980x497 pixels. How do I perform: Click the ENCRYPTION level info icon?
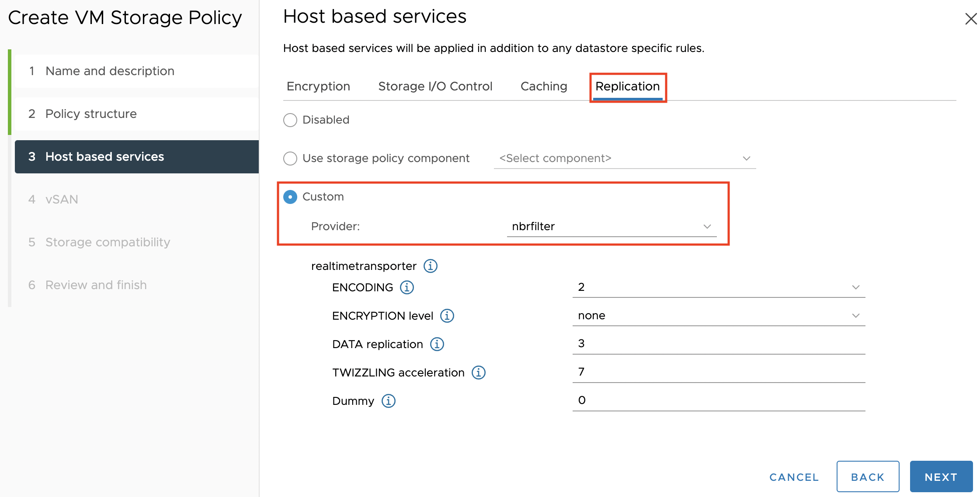click(447, 316)
